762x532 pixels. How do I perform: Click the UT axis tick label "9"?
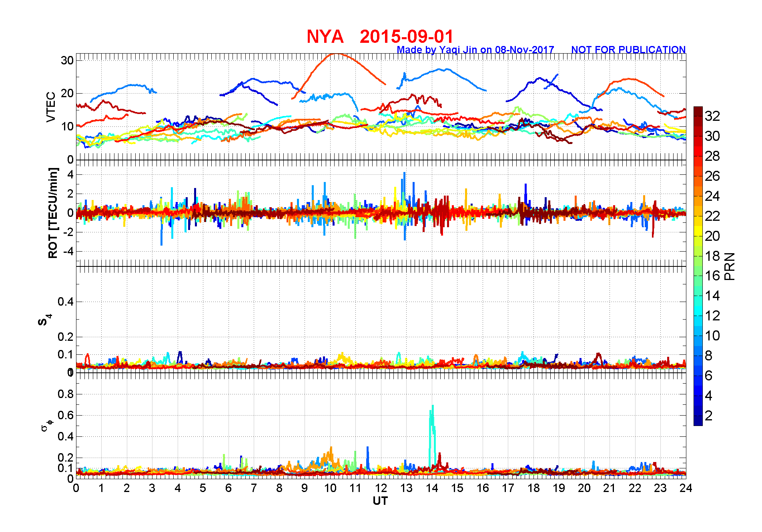pyautogui.click(x=305, y=488)
